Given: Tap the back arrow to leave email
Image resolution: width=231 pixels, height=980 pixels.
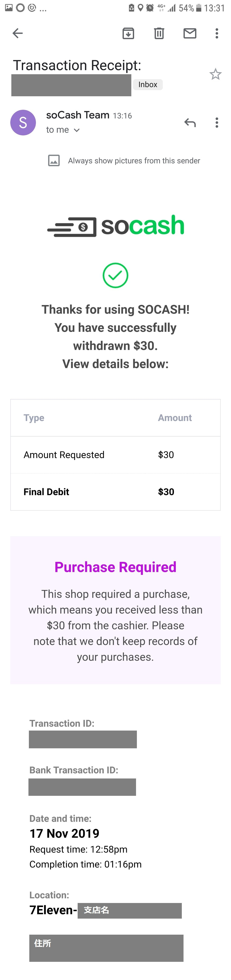Looking at the screenshot, I should pos(18,33).
